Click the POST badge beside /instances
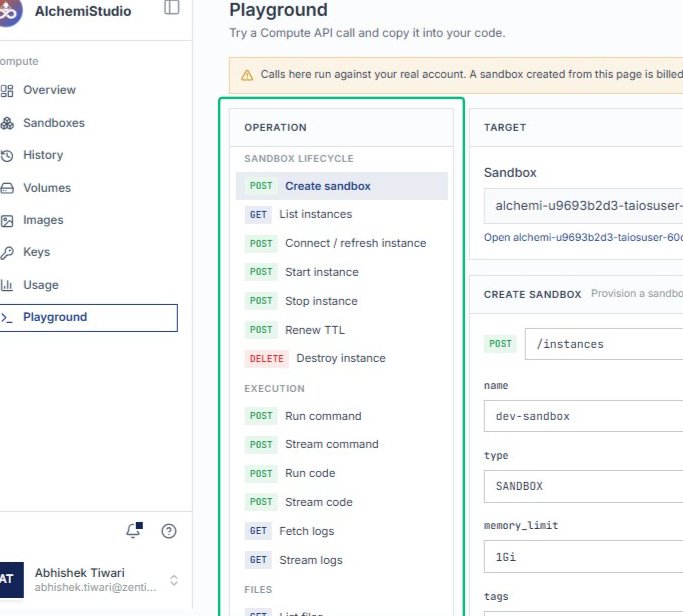The width and height of the screenshot is (683, 616). pyautogui.click(x=500, y=344)
